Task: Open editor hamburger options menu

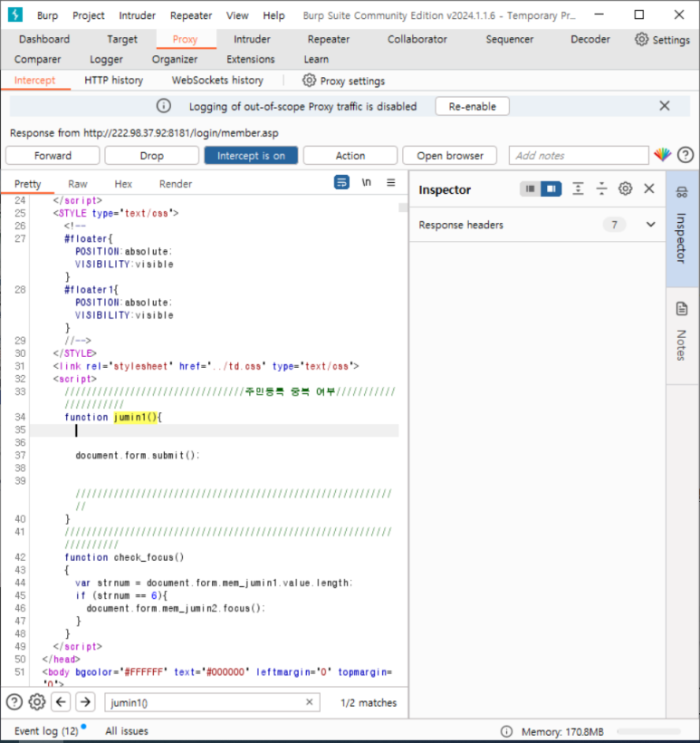Action: click(390, 182)
